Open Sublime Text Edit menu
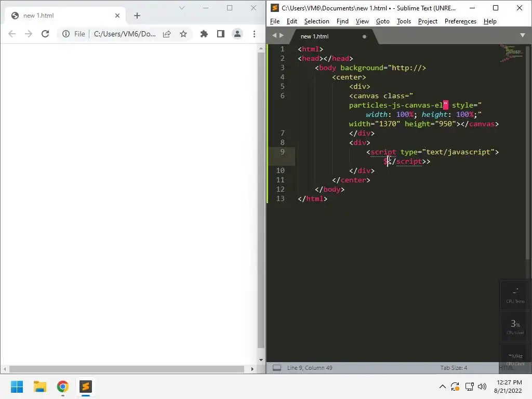Image resolution: width=532 pixels, height=399 pixels. [292, 21]
